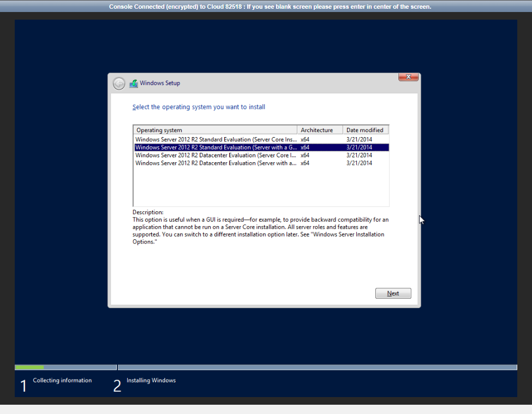Click the Next button
Image resolution: width=532 pixels, height=414 pixels.
pos(393,293)
